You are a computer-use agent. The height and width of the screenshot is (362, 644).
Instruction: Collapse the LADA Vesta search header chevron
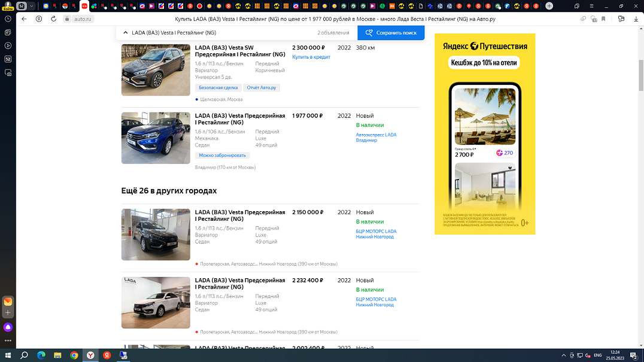tap(126, 33)
